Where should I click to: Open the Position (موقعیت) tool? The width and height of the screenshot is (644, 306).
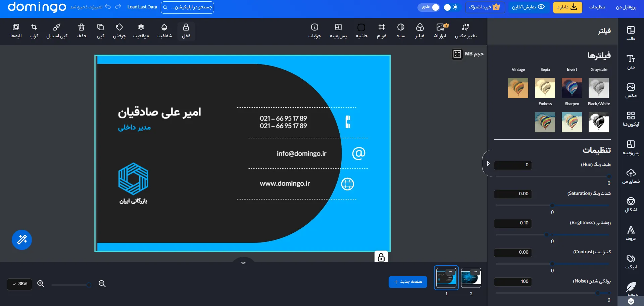(141, 31)
